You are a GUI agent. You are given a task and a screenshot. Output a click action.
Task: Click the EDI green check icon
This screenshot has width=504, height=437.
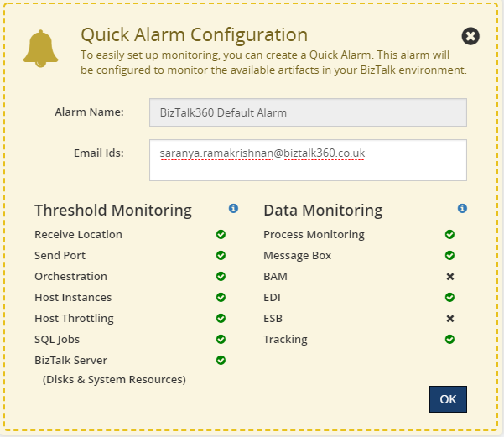coord(450,298)
